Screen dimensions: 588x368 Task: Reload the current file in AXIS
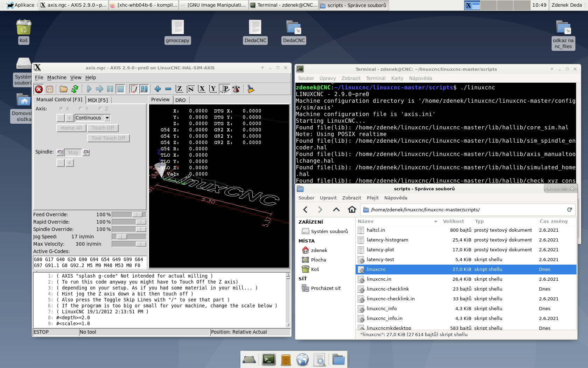75,89
